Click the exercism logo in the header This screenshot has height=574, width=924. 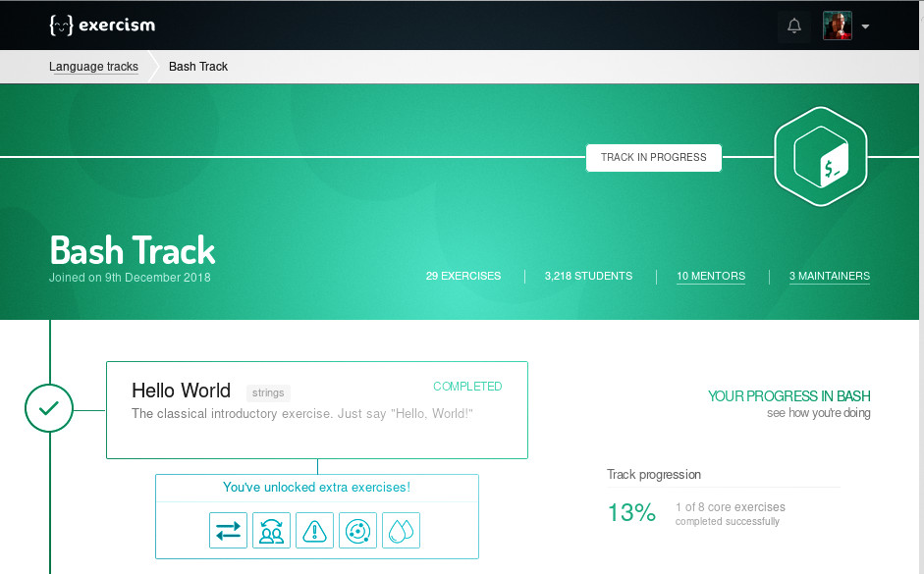[x=102, y=26]
